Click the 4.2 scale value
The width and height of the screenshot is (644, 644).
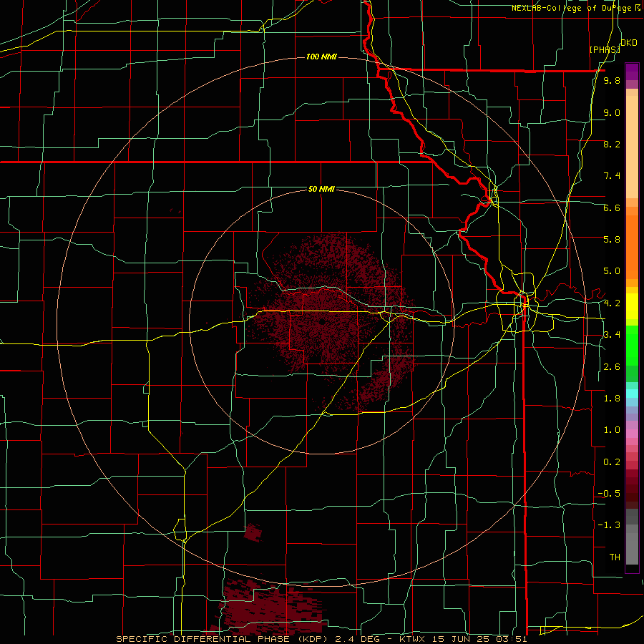click(612, 303)
